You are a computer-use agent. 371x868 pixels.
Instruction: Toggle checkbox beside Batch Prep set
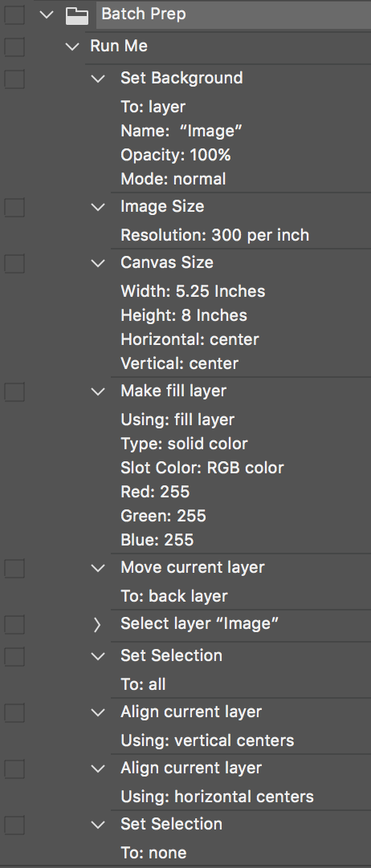14,15
